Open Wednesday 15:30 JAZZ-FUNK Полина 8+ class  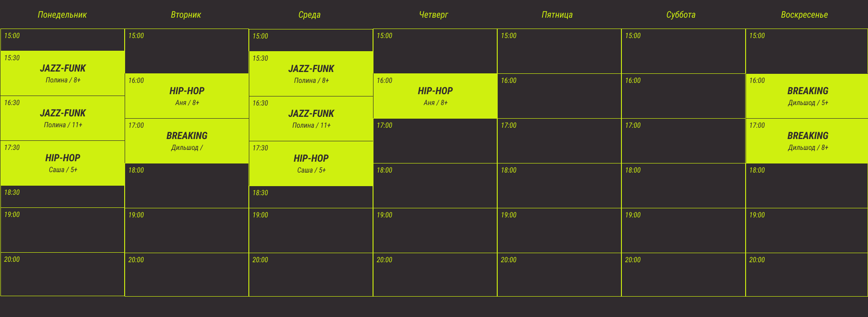[311, 73]
